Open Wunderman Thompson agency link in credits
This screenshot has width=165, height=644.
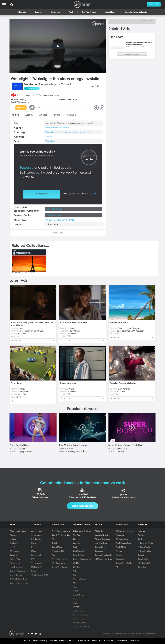57,128
